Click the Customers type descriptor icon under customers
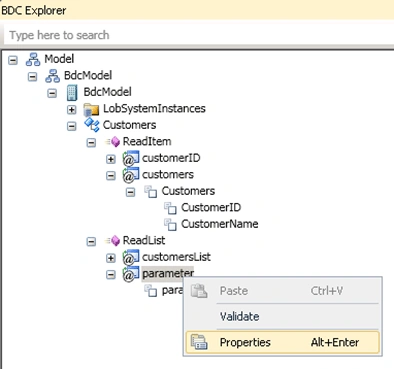 point(151,191)
